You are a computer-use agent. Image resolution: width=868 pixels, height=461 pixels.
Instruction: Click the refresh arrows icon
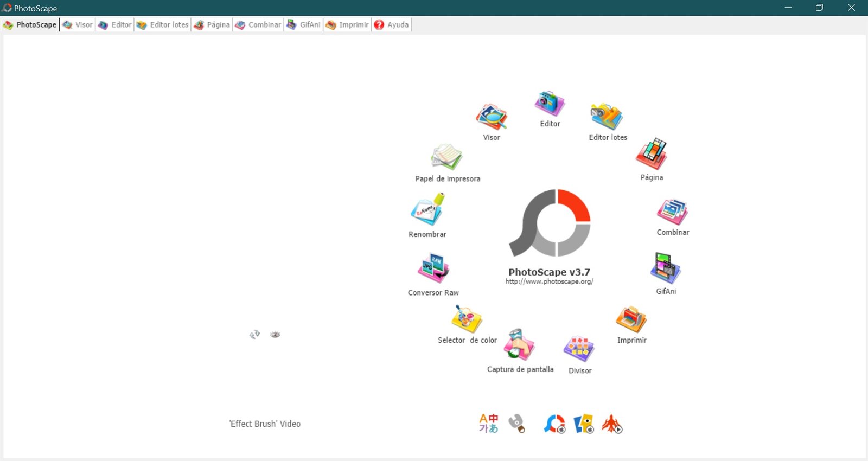click(254, 335)
